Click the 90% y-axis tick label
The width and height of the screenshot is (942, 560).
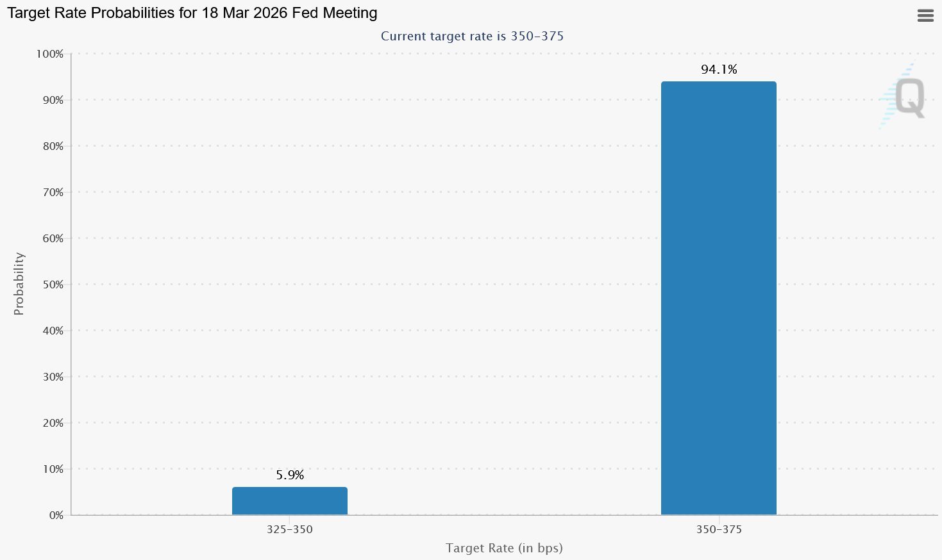pyautogui.click(x=53, y=101)
